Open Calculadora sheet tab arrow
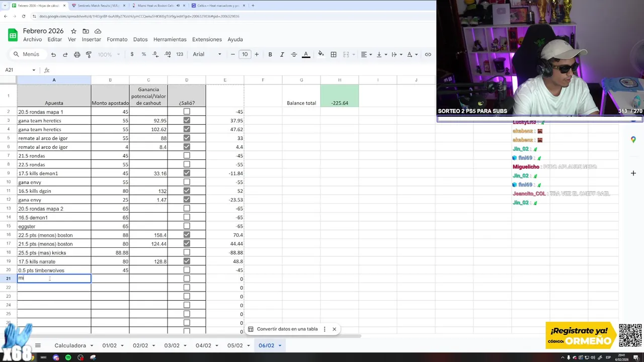644x362 pixels. pos(91,346)
